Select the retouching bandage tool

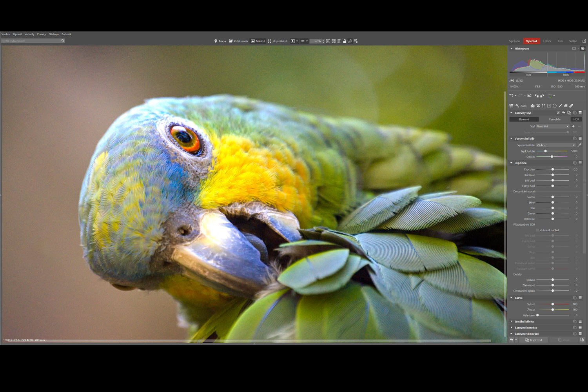(x=571, y=106)
